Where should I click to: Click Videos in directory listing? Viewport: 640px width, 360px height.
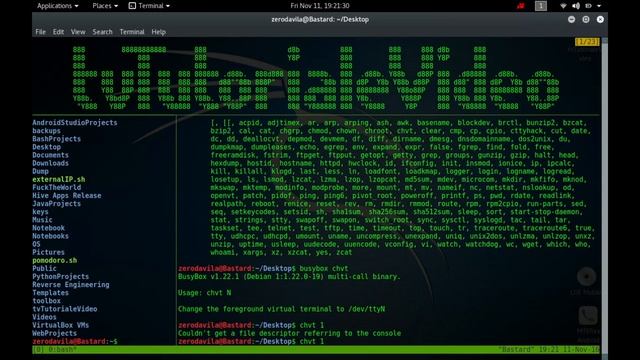(x=44, y=317)
